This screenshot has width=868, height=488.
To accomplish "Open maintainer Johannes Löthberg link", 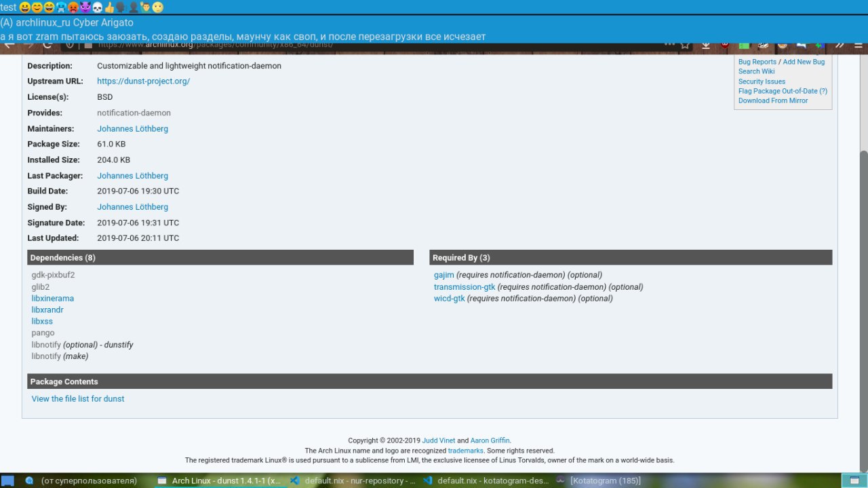I will tap(132, 129).
